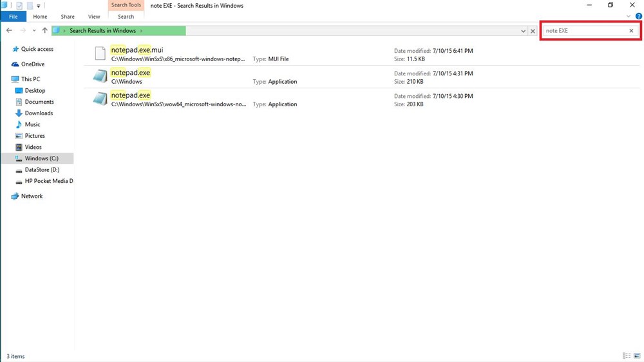This screenshot has height=362, width=644.
Task: Select the Search ribbon tab
Action: click(x=126, y=17)
